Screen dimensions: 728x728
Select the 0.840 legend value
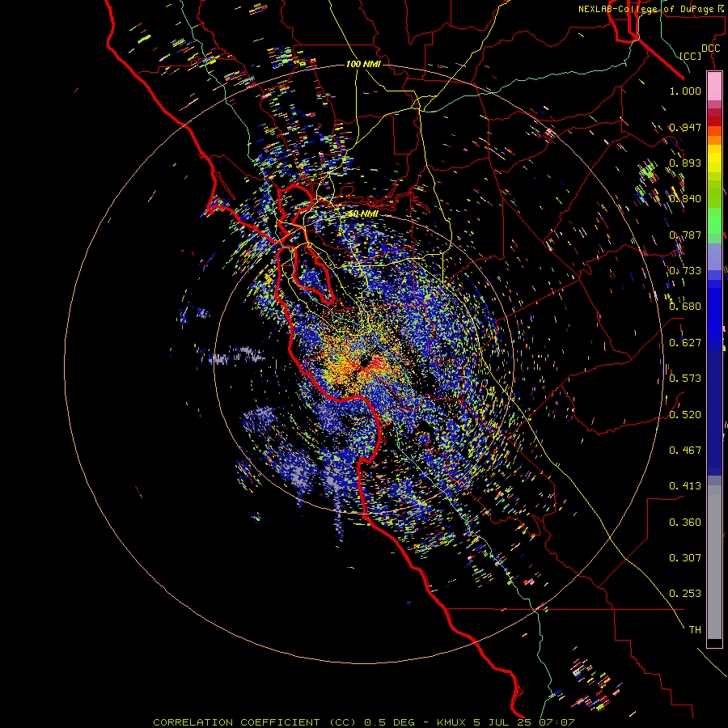point(685,198)
